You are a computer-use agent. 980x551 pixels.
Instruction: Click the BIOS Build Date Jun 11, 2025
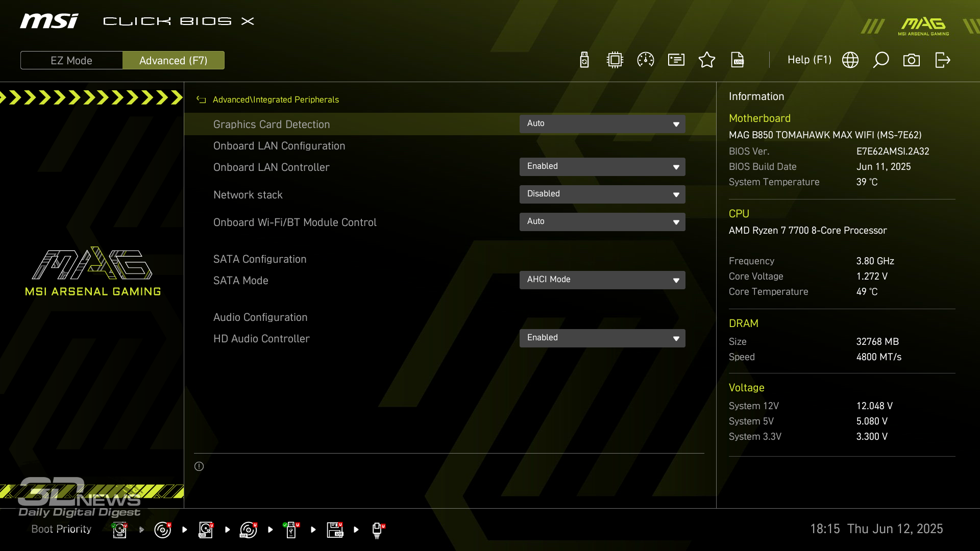[x=884, y=167]
